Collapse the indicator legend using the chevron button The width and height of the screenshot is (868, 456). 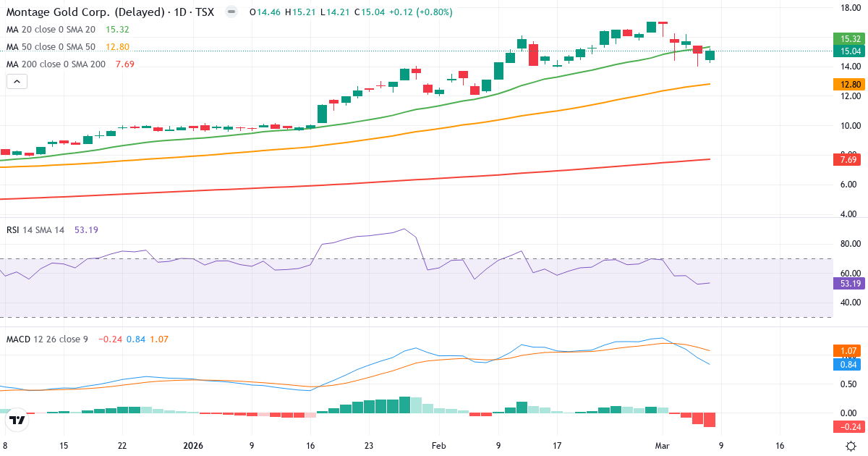click(x=16, y=81)
